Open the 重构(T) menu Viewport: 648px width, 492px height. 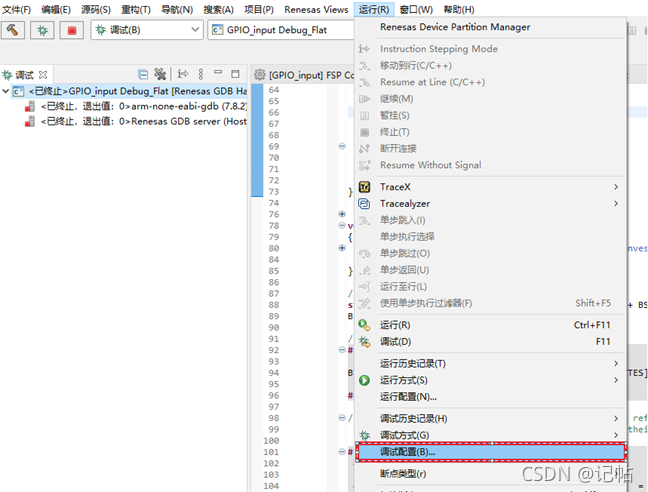(136, 9)
